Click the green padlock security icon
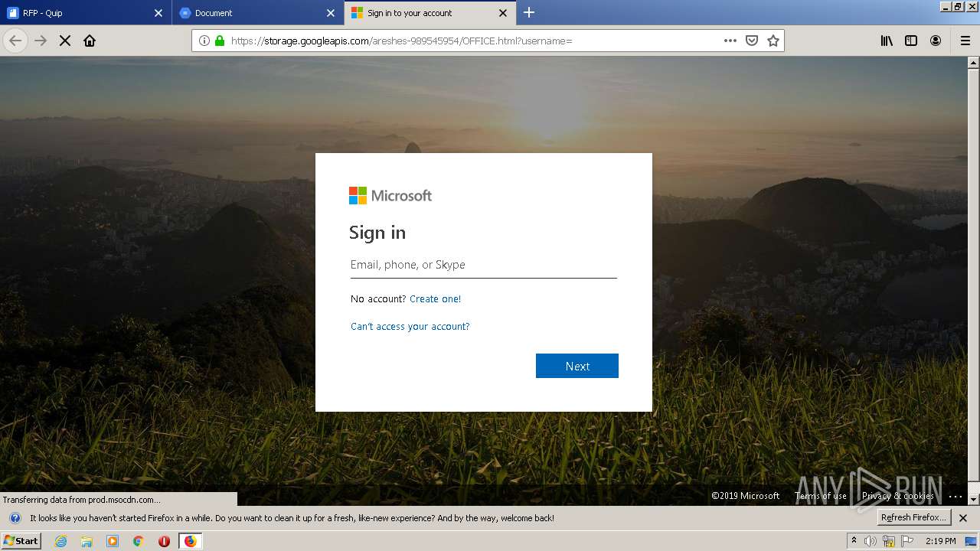 (x=220, y=41)
